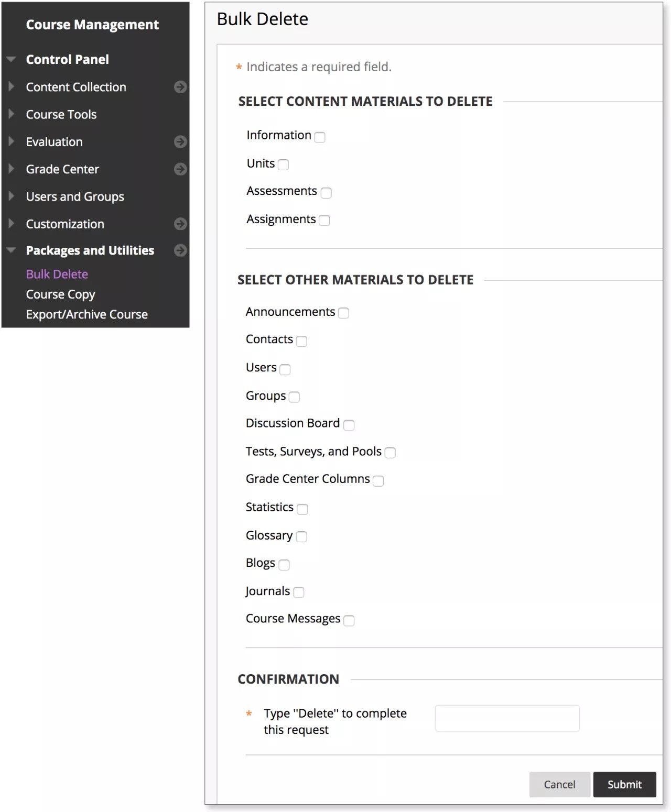The height and width of the screenshot is (812, 671).
Task: Open Content Collection in new area via arrow icon
Action: click(x=181, y=87)
